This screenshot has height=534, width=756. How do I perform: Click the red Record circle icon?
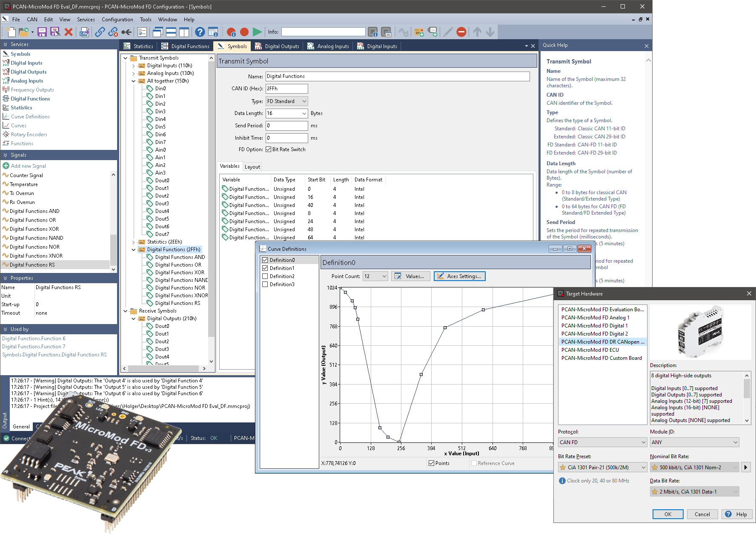244,32
